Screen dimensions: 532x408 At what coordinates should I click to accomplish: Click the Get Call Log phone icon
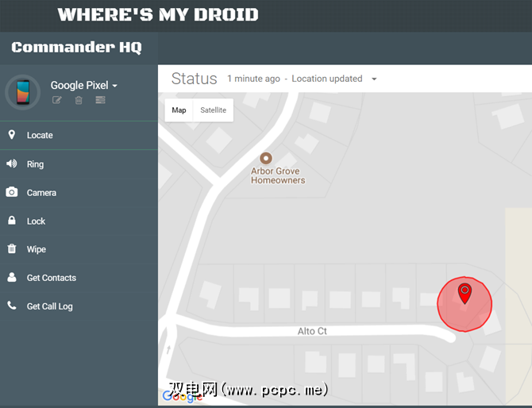tap(12, 306)
